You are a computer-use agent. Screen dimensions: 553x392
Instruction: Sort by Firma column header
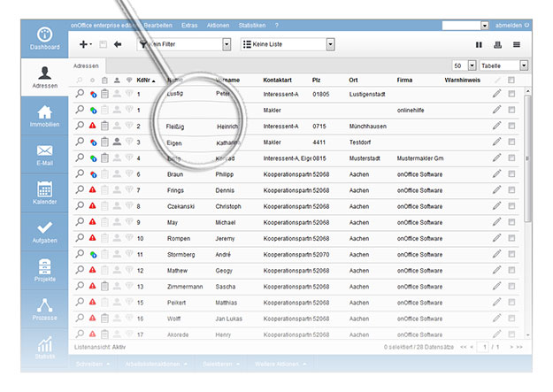[404, 81]
